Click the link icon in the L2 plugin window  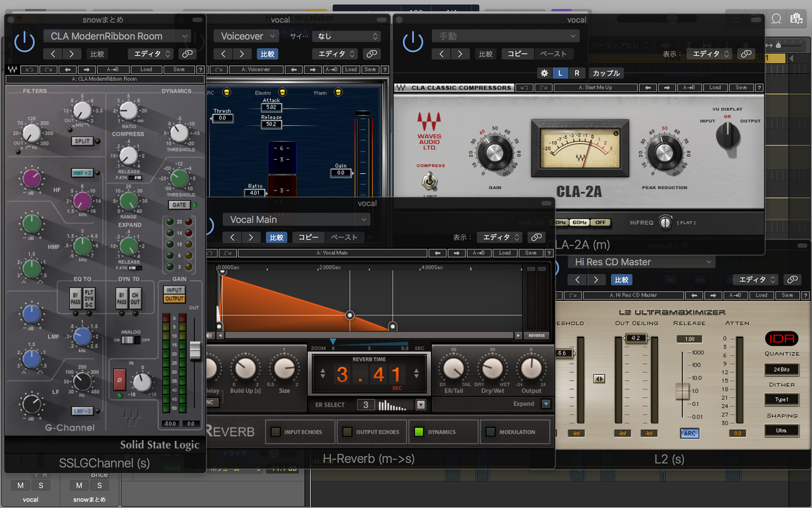point(792,280)
